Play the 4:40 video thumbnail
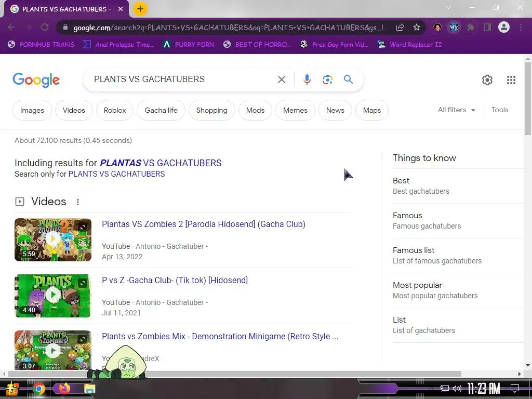The height and width of the screenshot is (399, 532). pos(53,296)
